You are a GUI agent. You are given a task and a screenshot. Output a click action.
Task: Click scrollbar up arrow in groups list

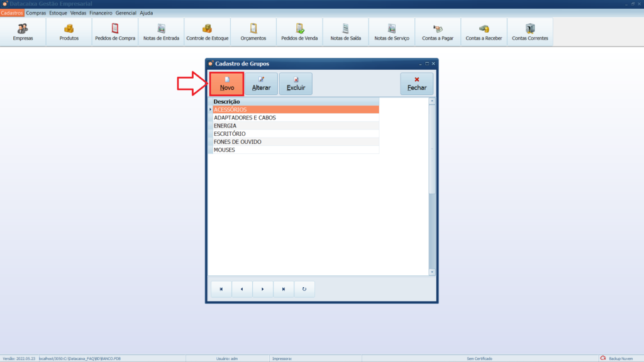click(x=431, y=101)
